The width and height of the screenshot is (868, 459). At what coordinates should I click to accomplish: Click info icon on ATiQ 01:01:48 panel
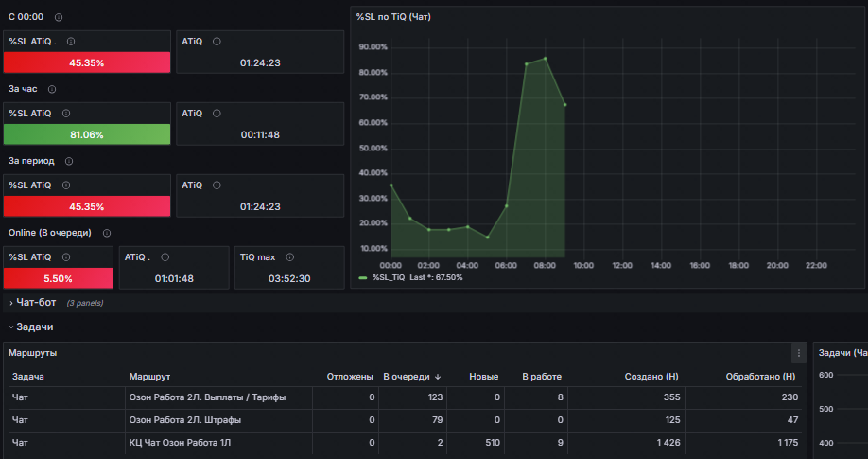(165, 257)
